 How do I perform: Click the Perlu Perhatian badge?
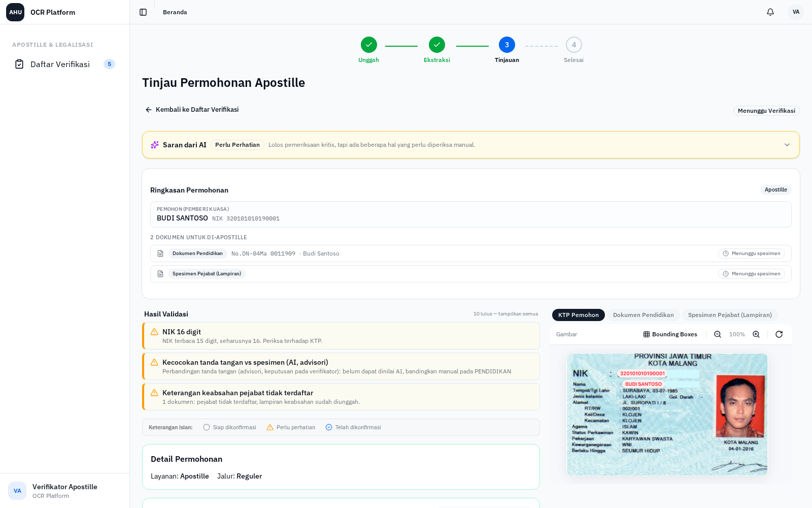click(238, 145)
